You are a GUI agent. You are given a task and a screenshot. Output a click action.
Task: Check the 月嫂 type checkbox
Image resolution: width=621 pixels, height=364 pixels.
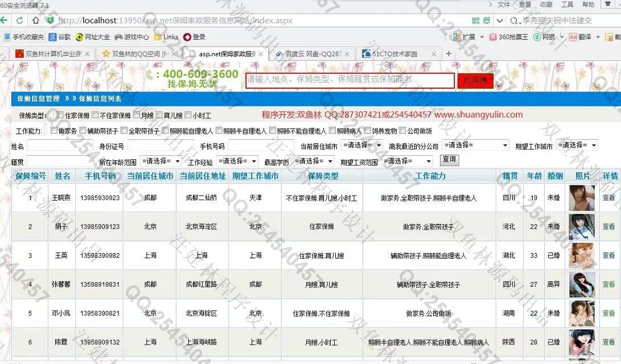tap(137, 115)
